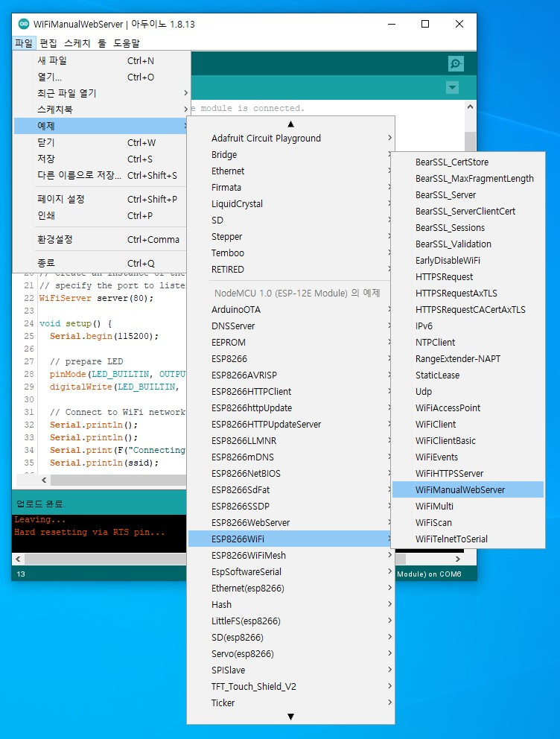Screen dimensions: 560x739
Task: Click console horizontal scrollbar right arrow
Action: tap(458, 559)
